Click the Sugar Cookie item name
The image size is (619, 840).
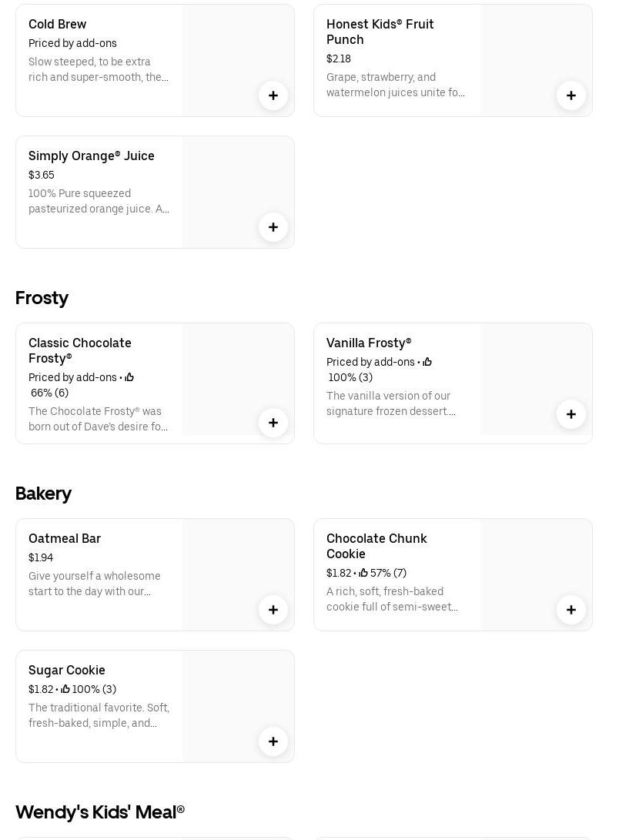67,671
